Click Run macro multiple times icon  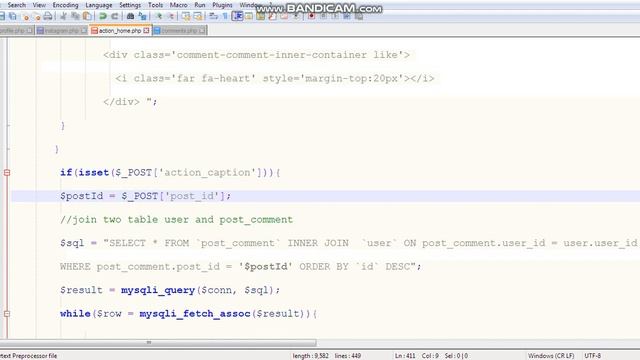[x=347, y=16]
